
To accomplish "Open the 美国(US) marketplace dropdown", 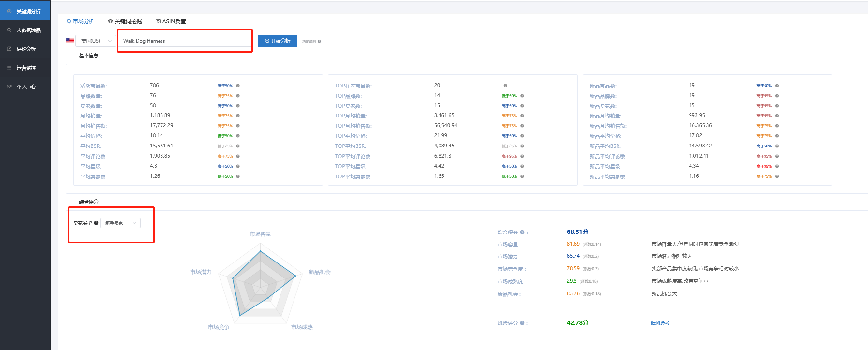I will [x=95, y=41].
